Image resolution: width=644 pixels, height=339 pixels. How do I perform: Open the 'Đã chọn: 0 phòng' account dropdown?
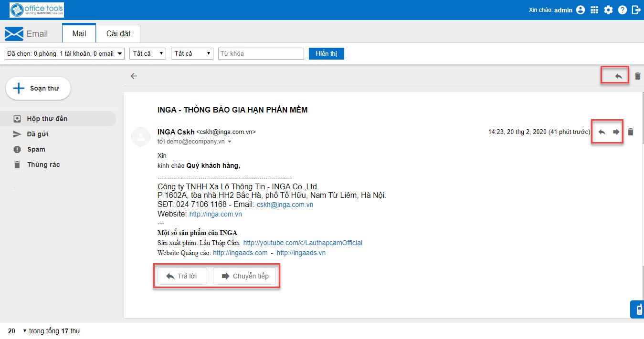[65, 54]
